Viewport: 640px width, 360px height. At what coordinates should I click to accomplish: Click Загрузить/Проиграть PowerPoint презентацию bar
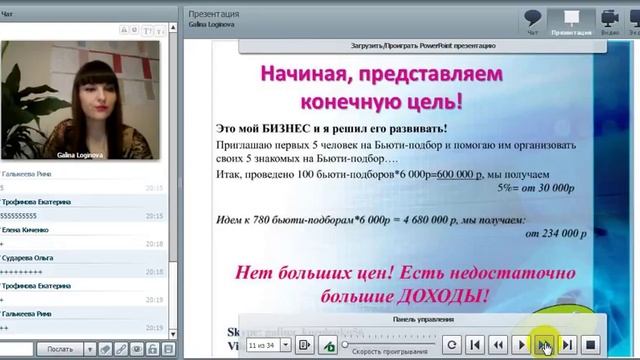pos(423,46)
